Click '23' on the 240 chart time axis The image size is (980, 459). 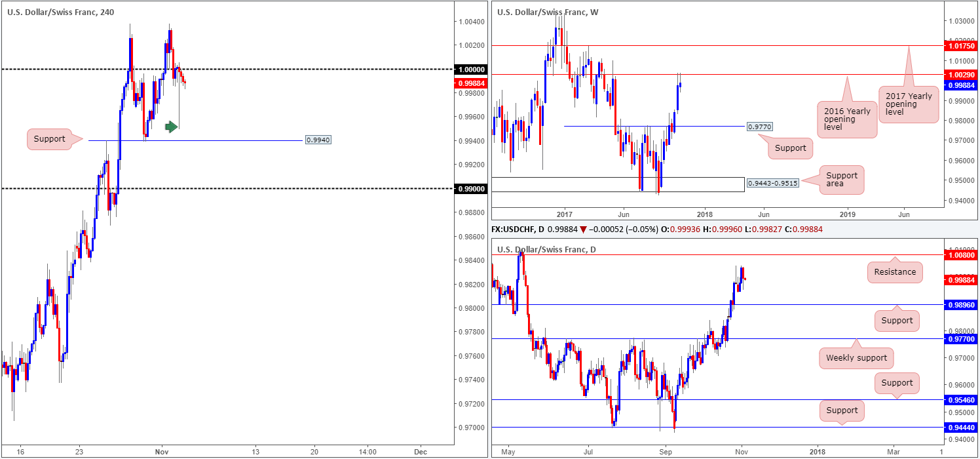tap(80, 452)
